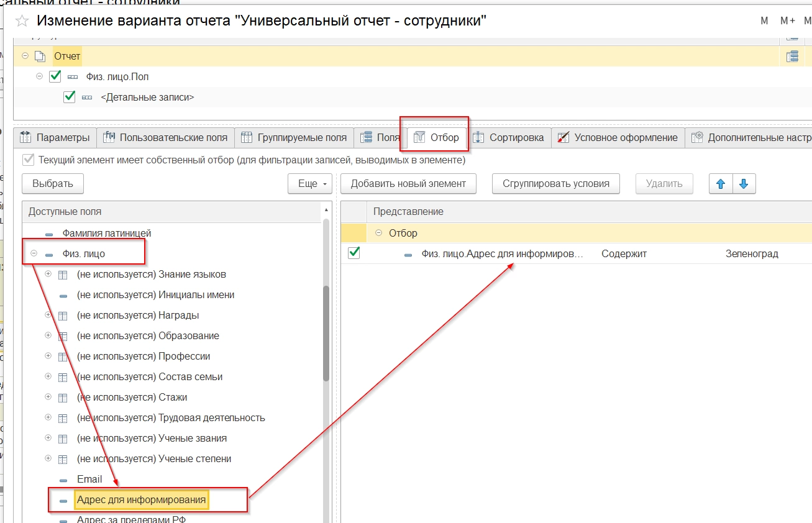812x523 pixels.
Task: Open the Дополнительные настройки tab
Action: coord(749,137)
